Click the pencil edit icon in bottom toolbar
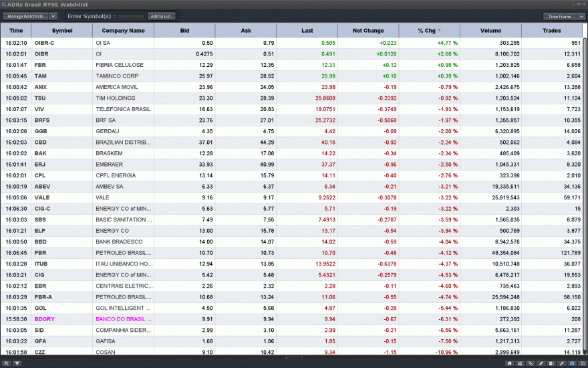The image size is (588, 368). click(541, 363)
